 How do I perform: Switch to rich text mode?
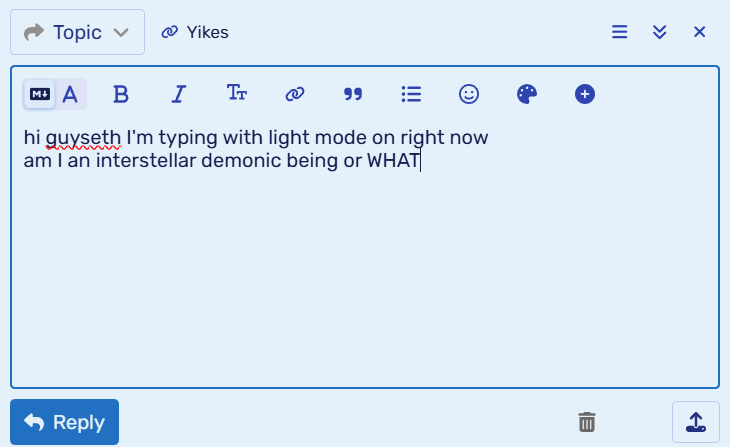tap(70, 94)
